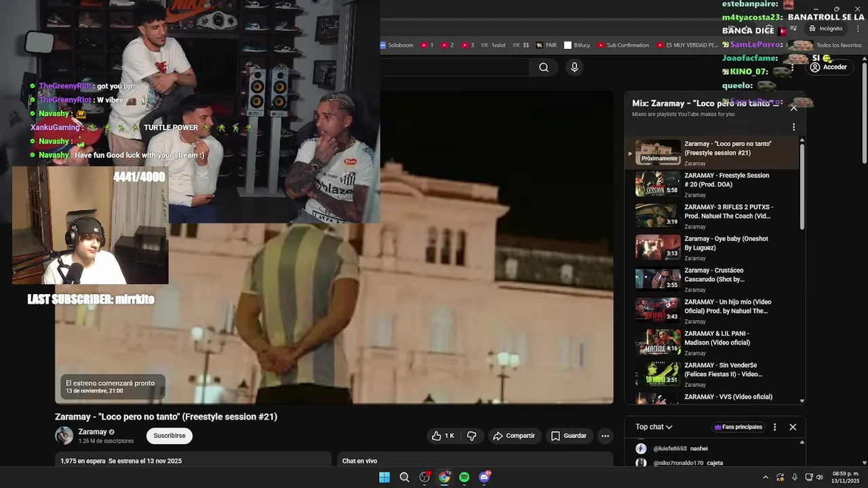Image resolution: width=868 pixels, height=488 pixels.
Task: Open live chat options menu
Action: (x=774, y=427)
